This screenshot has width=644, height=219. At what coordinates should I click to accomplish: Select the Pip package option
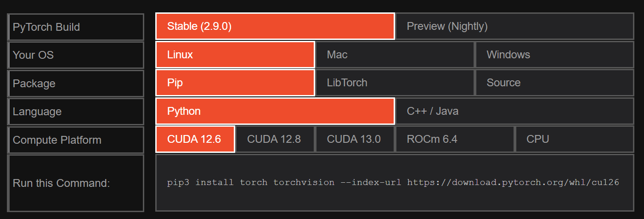tap(235, 83)
